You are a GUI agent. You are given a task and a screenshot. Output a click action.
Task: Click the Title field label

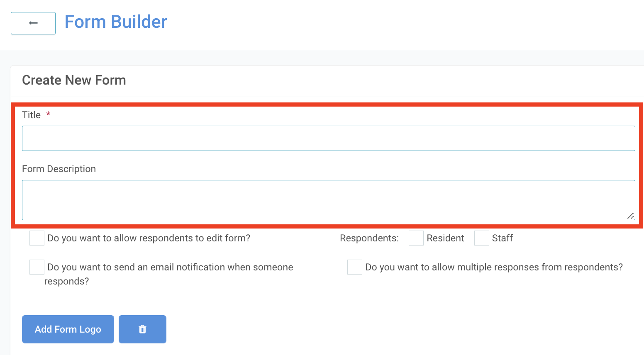(x=31, y=115)
